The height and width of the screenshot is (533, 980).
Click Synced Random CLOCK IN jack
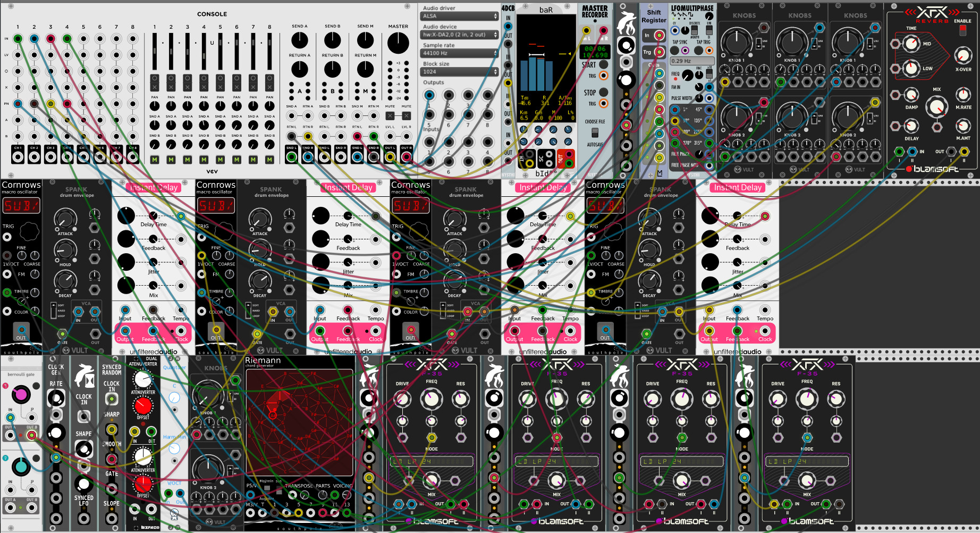coord(112,398)
